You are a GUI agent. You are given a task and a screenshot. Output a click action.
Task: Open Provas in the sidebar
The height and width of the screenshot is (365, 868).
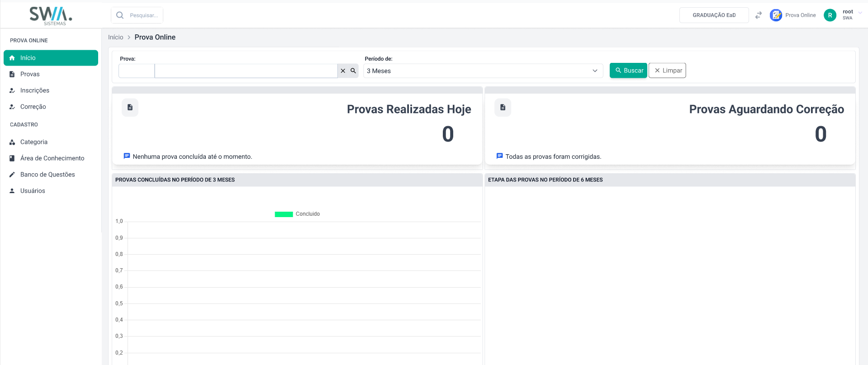point(30,74)
